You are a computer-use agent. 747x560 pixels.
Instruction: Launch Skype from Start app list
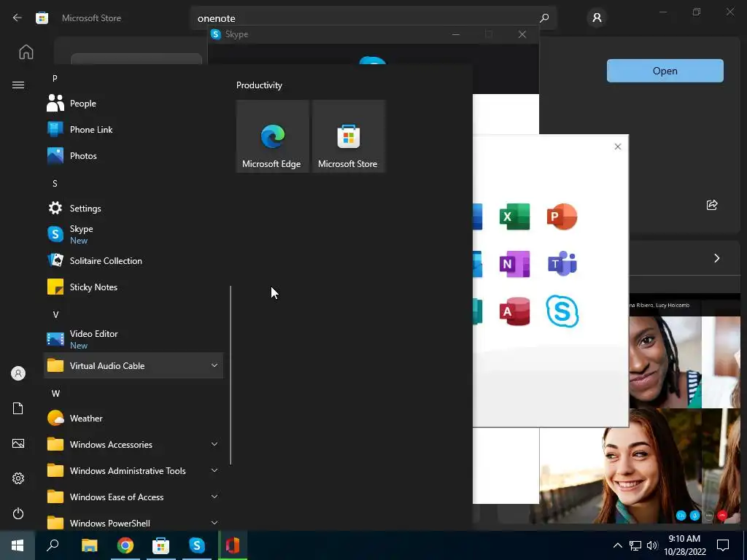click(x=133, y=234)
